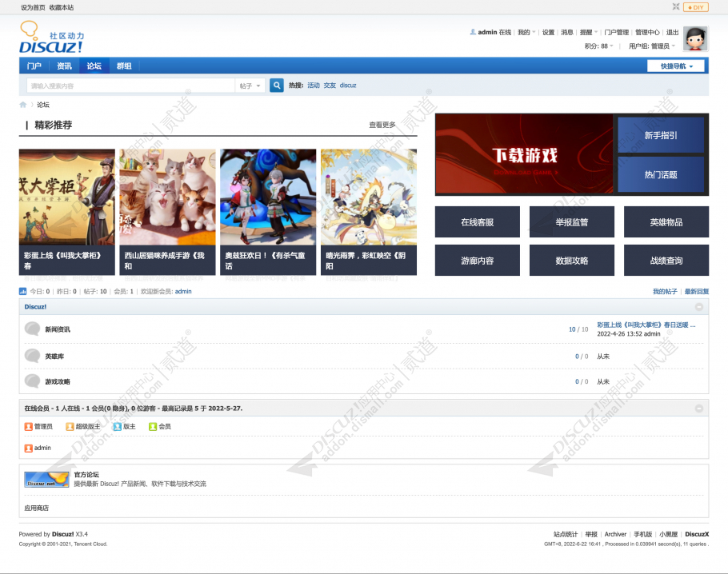Click the hot search term 活动
The image size is (728, 574).
[314, 86]
